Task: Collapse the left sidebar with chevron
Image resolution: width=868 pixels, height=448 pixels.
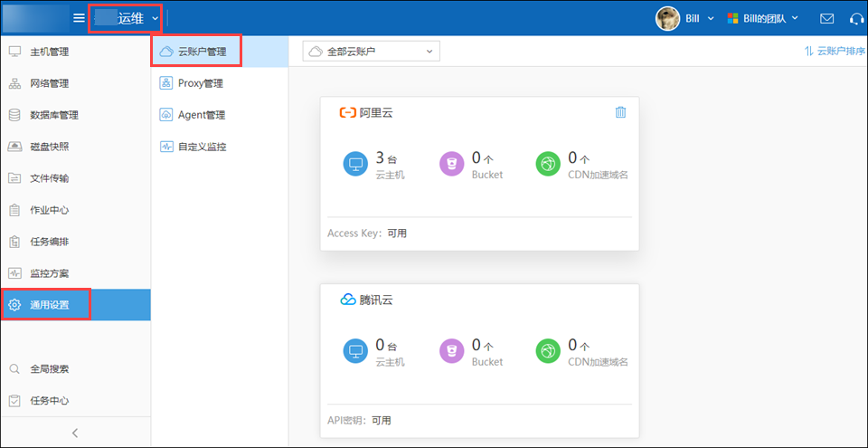Action: pos(75,433)
